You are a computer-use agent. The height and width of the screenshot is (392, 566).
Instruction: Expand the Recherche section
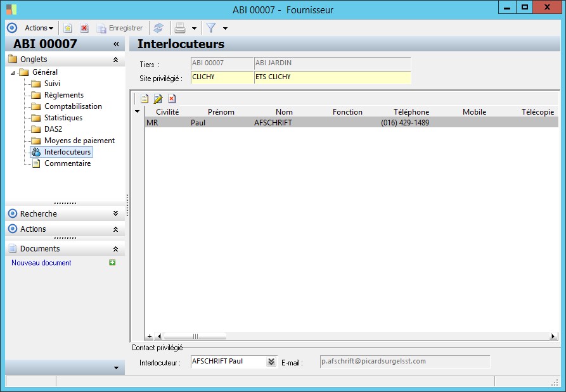point(115,213)
